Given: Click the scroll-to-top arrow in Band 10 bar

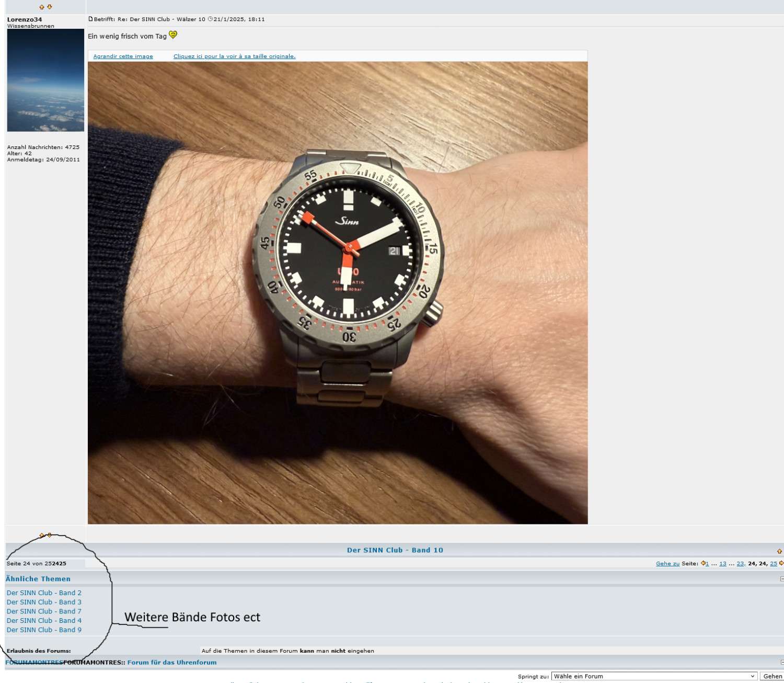Looking at the screenshot, I should click(x=779, y=551).
